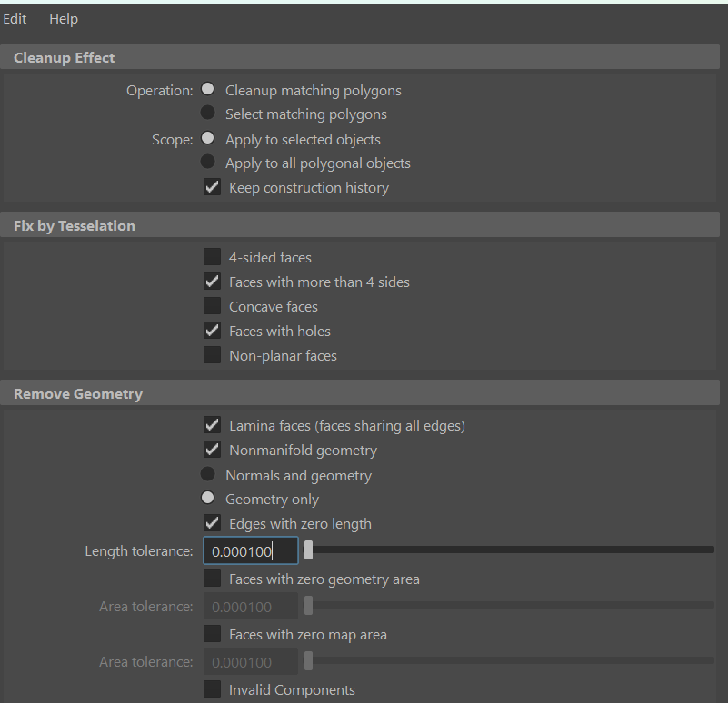
Task: Disable Faces with more than 4 sides
Action: 213,282
